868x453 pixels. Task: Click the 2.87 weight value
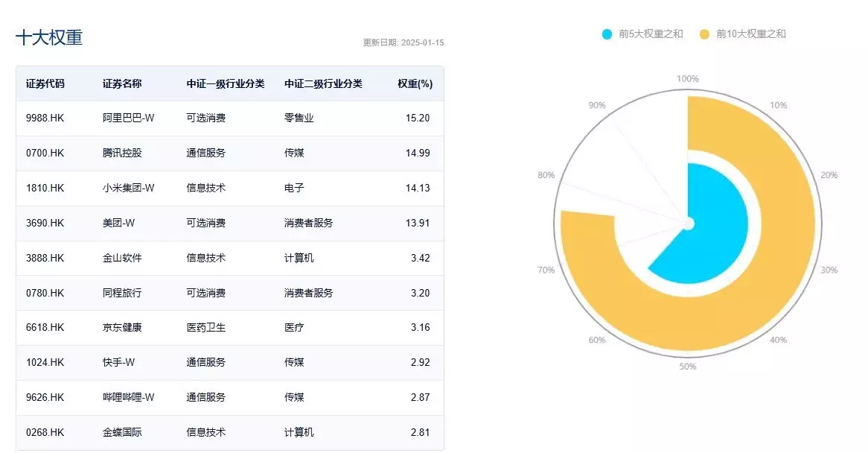tap(420, 397)
